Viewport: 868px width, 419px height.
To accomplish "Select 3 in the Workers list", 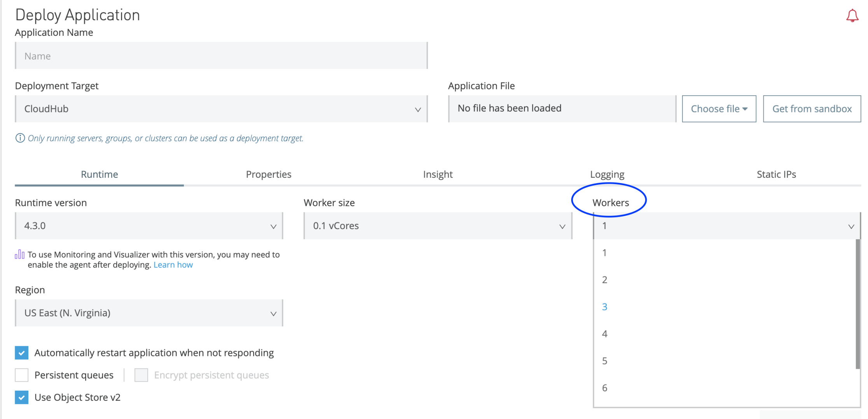I will pos(605,307).
